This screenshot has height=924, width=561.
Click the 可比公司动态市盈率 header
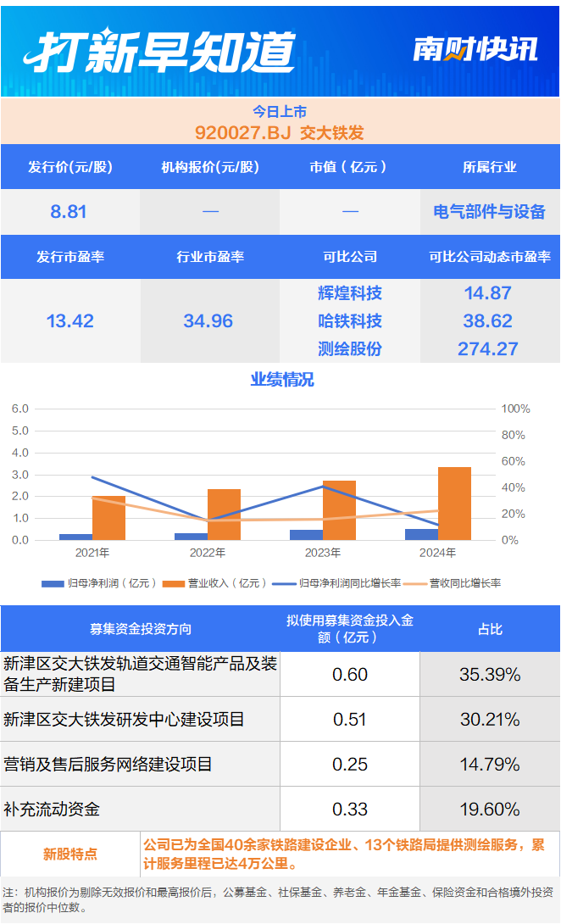pyautogui.click(x=490, y=257)
